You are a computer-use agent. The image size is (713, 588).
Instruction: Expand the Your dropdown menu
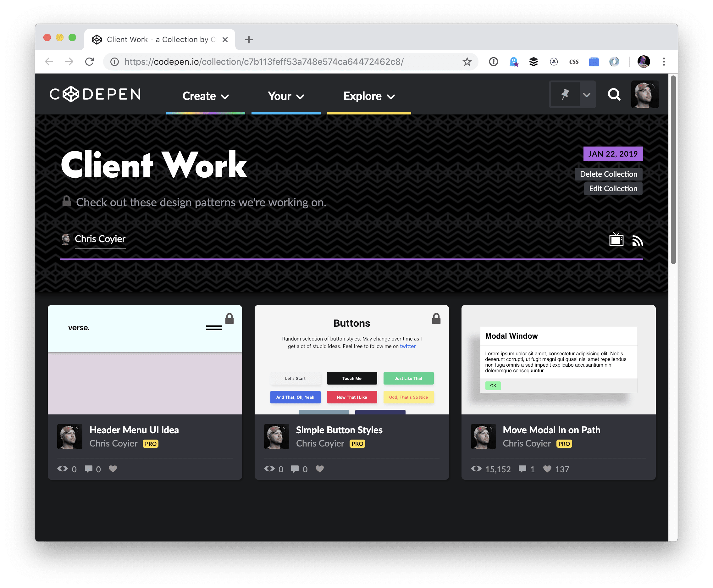[x=285, y=96]
